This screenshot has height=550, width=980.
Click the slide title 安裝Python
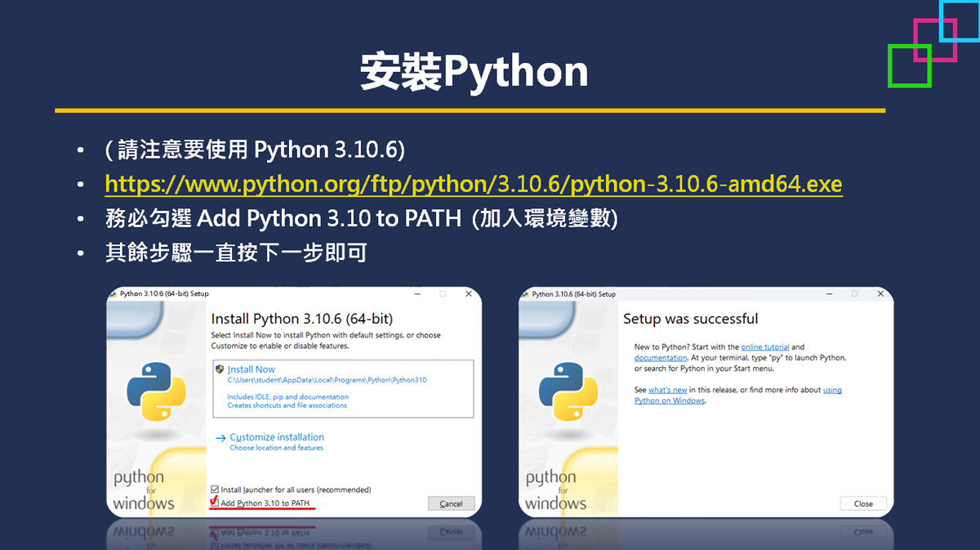(x=474, y=72)
